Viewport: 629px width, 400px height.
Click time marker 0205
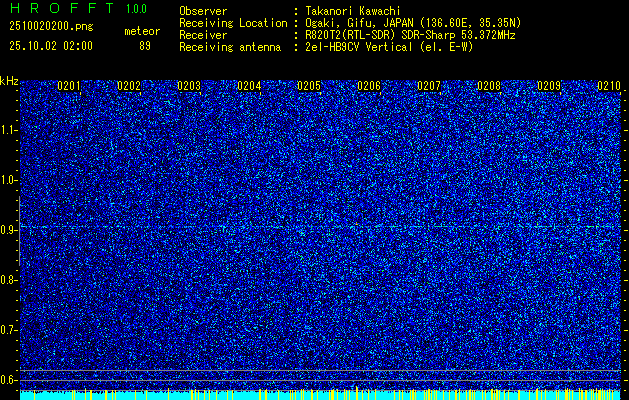[x=309, y=86]
